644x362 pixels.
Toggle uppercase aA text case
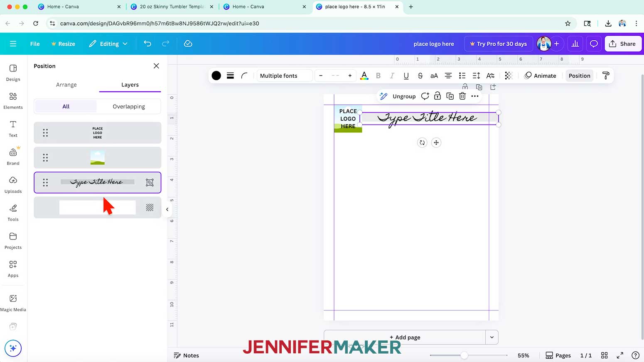[434, 76]
